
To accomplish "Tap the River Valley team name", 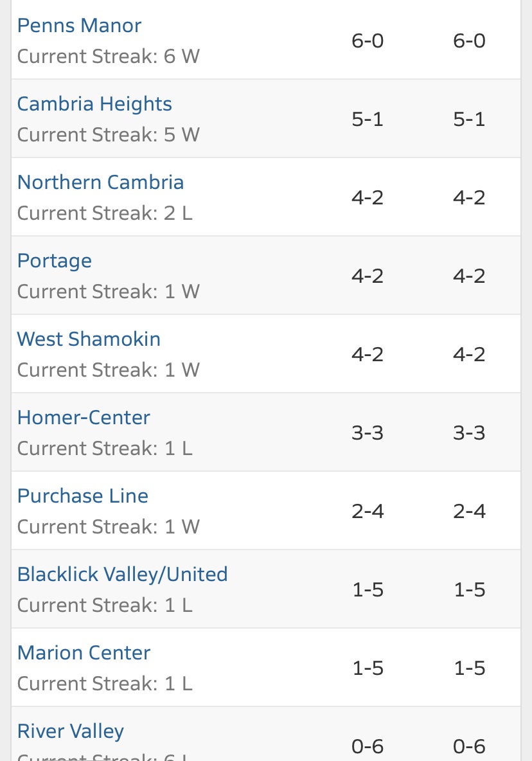I will pyautogui.click(x=71, y=731).
